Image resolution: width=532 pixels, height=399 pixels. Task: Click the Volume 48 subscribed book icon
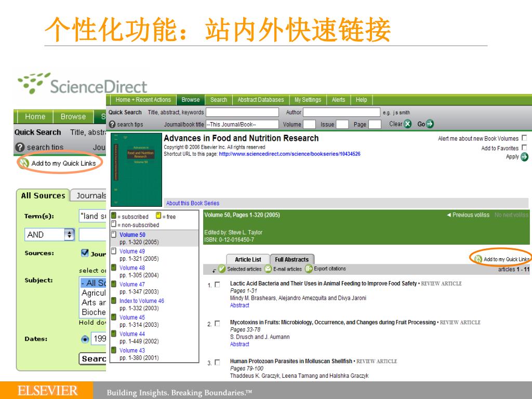[114, 268]
